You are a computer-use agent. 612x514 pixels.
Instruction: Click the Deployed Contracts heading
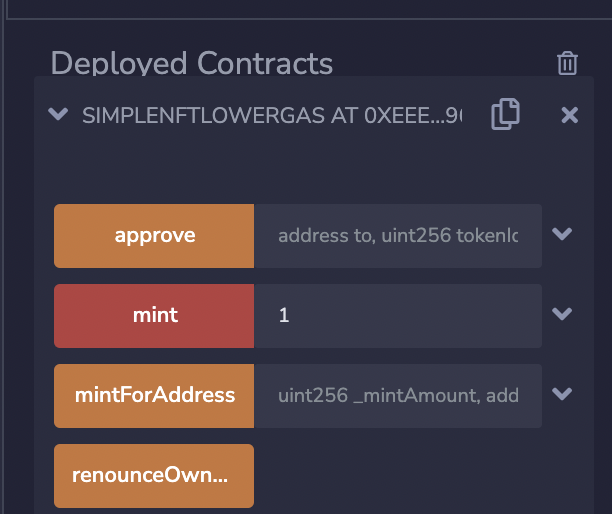[x=191, y=64]
